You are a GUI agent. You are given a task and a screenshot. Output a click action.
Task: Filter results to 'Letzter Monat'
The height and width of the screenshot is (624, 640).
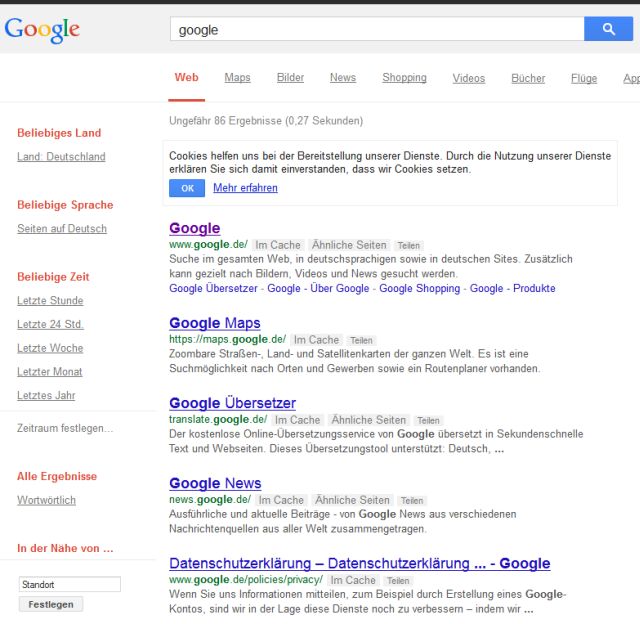[50, 372]
